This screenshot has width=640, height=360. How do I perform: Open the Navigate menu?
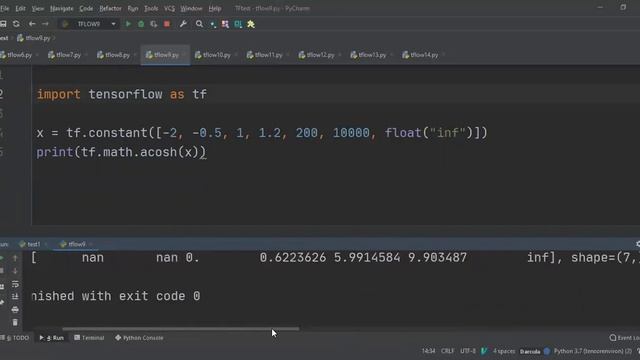coord(62,8)
